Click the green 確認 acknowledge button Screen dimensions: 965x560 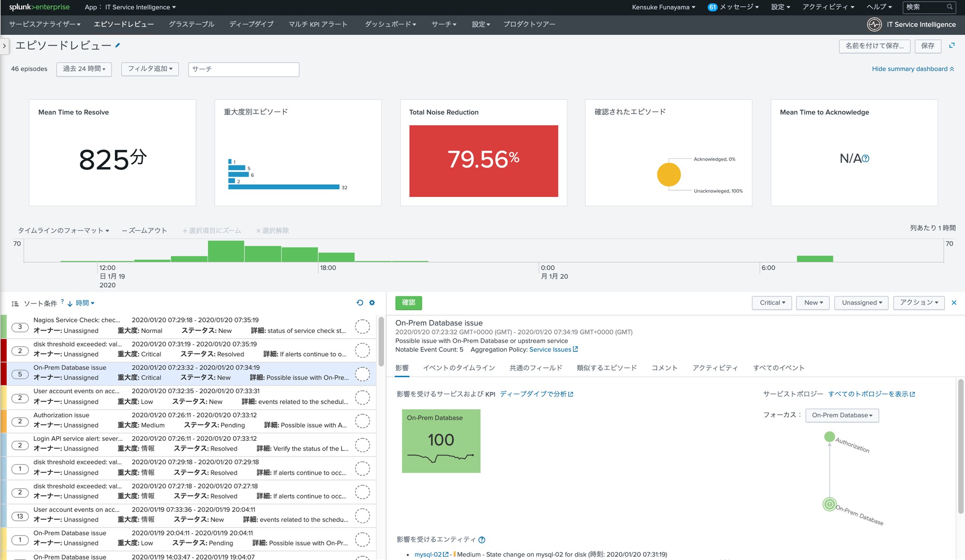click(x=409, y=303)
